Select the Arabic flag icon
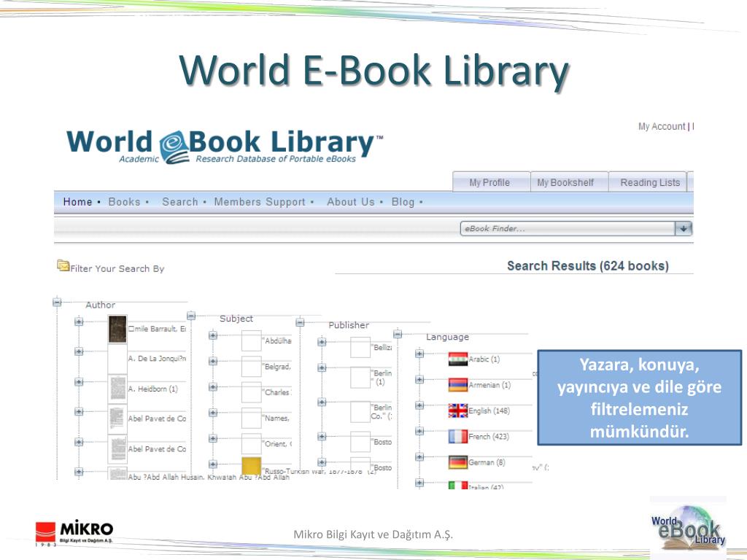 pyautogui.click(x=458, y=359)
